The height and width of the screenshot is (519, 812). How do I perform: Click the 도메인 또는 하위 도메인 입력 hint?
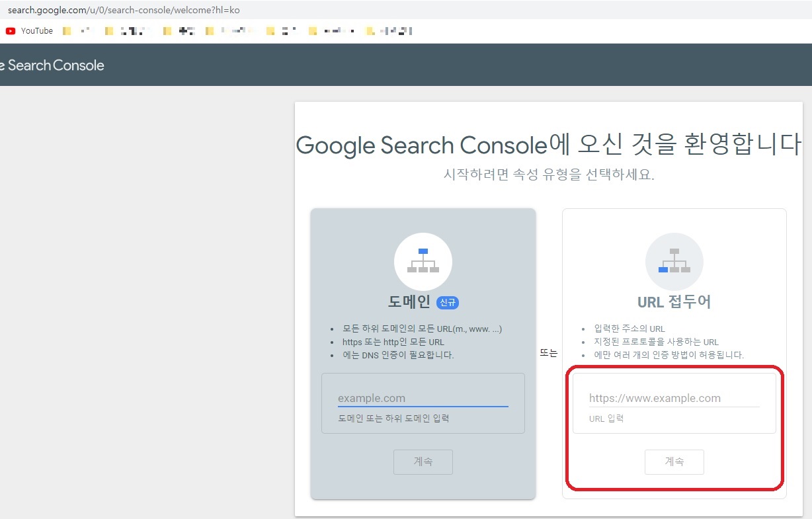coord(393,419)
